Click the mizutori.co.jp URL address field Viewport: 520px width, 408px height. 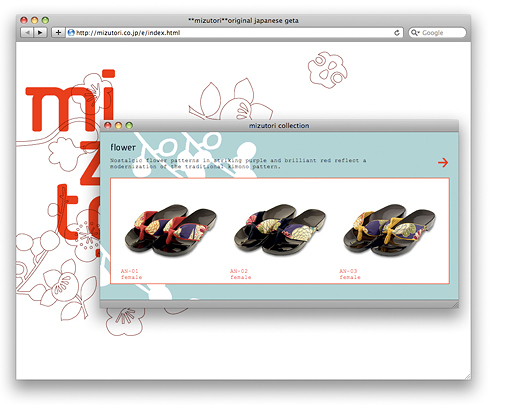(234, 33)
